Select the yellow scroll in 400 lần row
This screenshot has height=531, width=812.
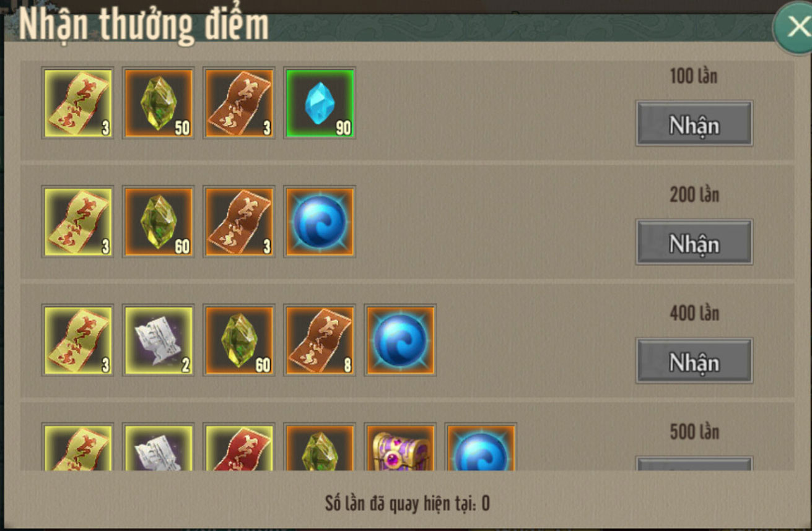(x=78, y=340)
